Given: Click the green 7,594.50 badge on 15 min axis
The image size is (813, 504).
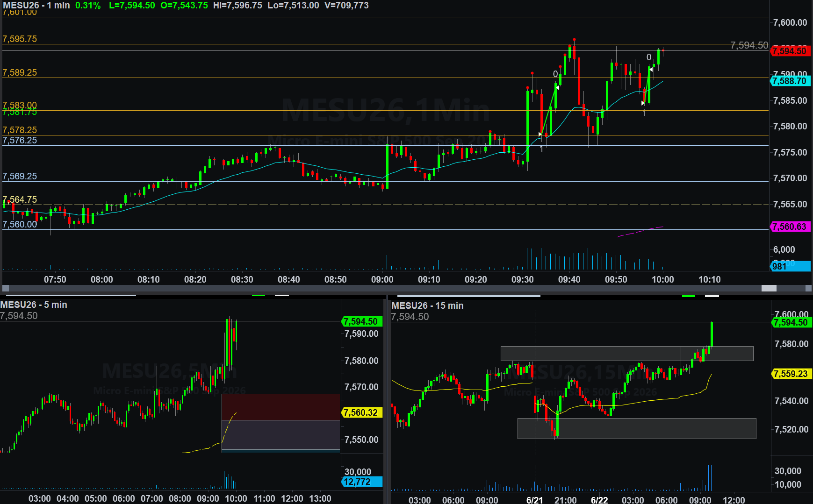Looking at the screenshot, I should click(791, 322).
